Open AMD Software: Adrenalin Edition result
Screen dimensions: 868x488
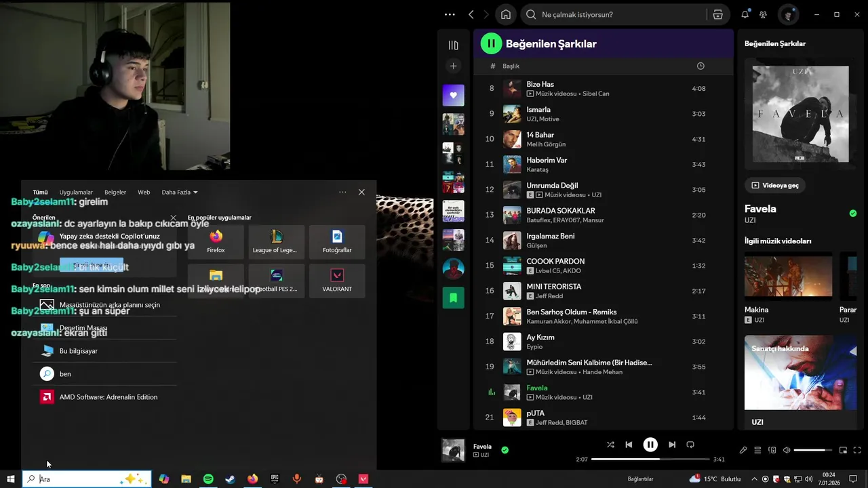pyautogui.click(x=104, y=397)
